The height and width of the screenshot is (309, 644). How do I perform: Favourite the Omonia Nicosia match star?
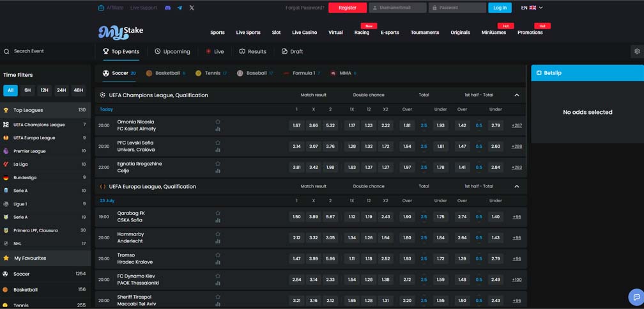click(x=218, y=122)
